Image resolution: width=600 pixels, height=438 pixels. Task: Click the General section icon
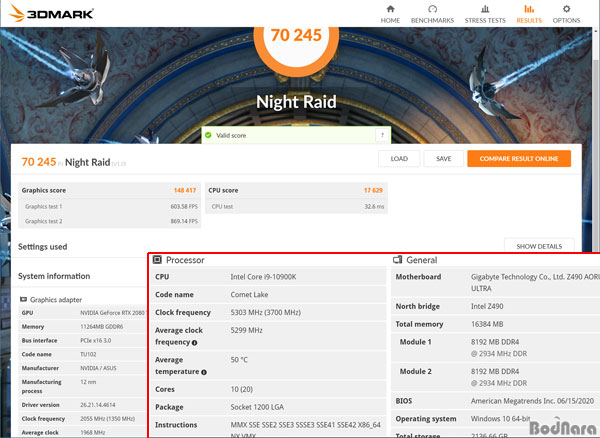(398, 260)
